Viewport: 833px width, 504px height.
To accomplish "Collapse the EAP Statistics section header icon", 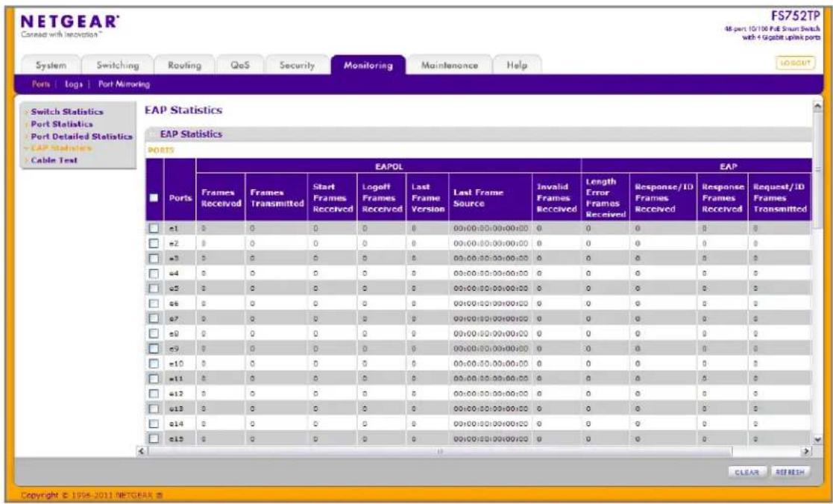I will click(152, 134).
